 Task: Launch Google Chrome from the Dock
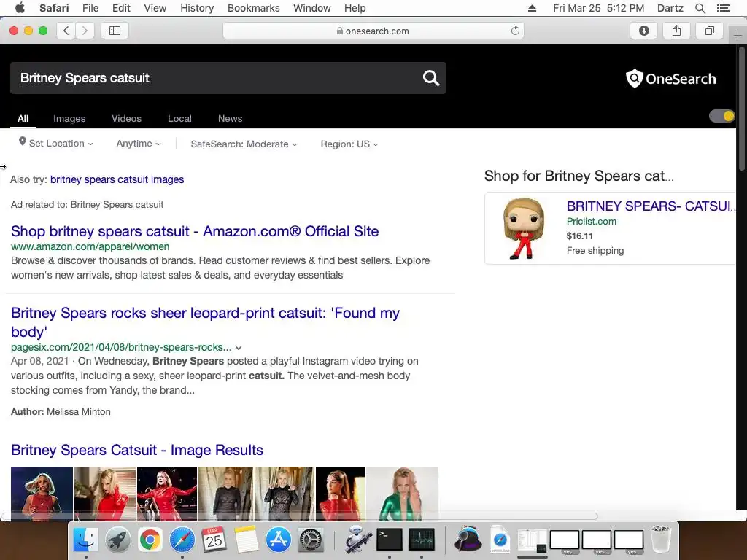pos(150,540)
